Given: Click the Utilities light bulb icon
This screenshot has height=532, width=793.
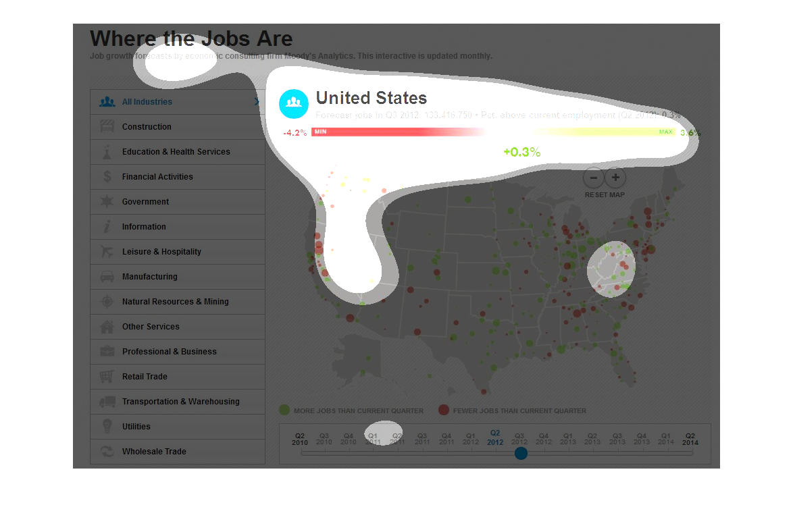Looking at the screenshot, I should [x=107, y=427].
